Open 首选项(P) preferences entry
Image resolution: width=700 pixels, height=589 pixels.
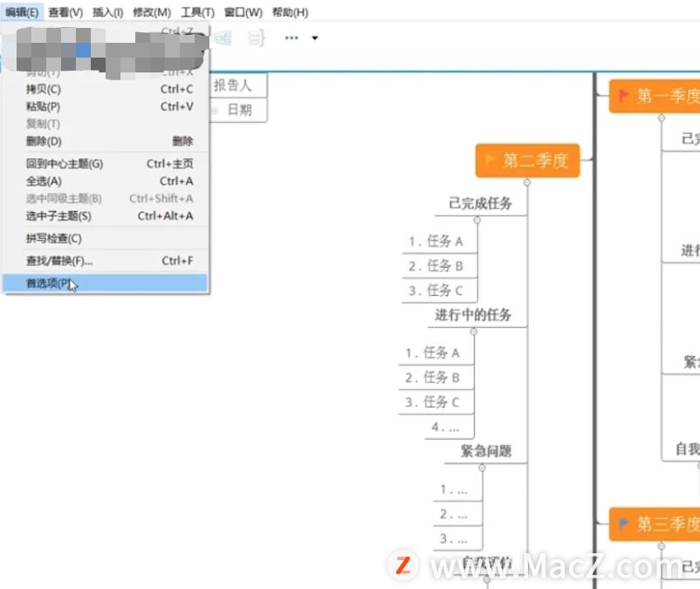(106, 283)
